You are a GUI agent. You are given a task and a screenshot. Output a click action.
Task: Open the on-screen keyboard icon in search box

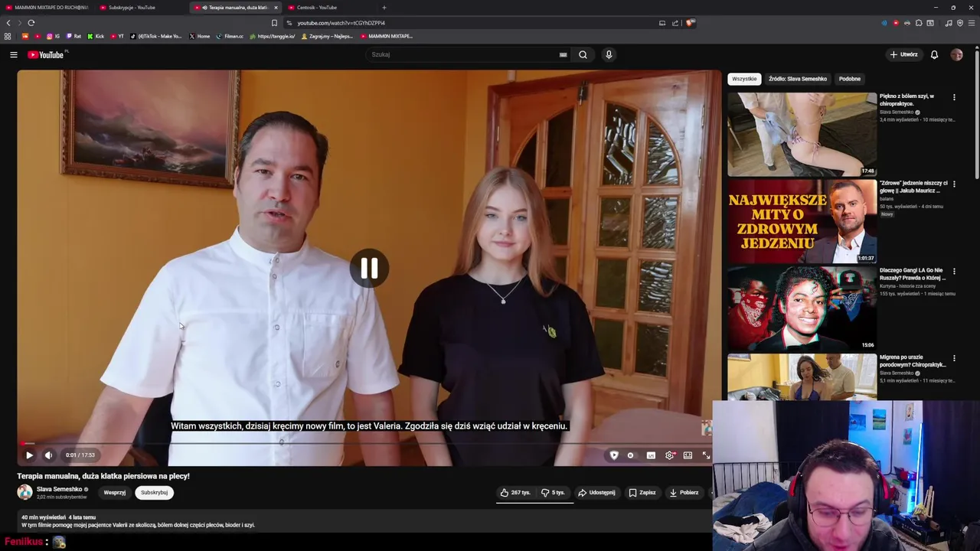(x=563, y=54)
